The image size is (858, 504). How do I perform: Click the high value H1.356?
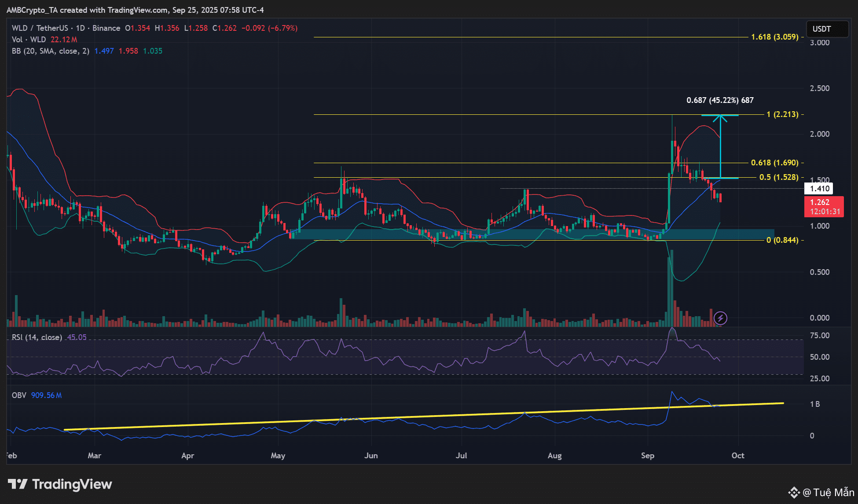[167, 28]
